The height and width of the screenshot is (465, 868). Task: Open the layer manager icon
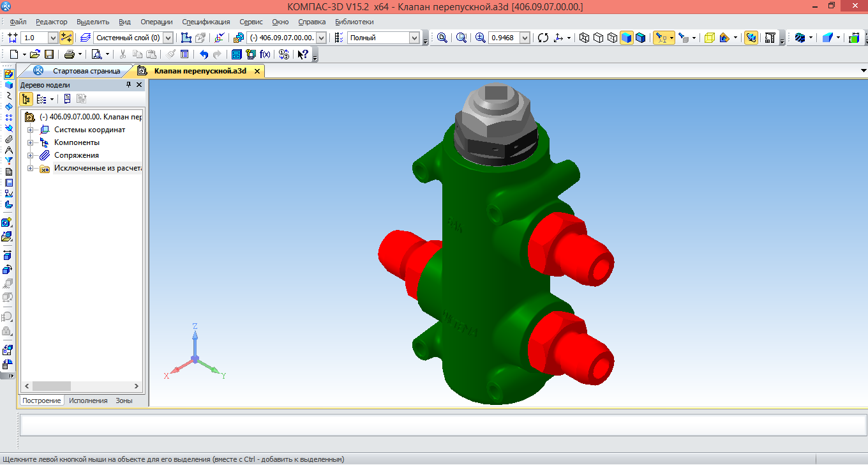(x=85, y=38)
